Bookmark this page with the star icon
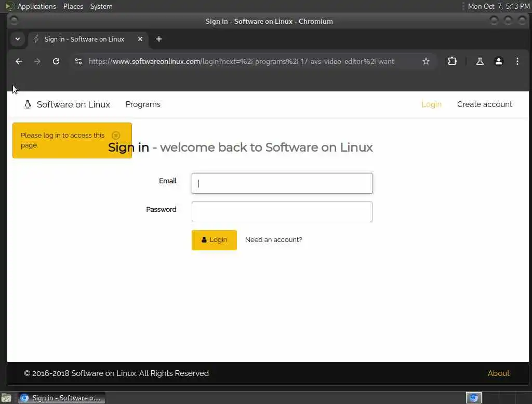The height and width of the screenshot is (404, 532). [x=426, y=61]
